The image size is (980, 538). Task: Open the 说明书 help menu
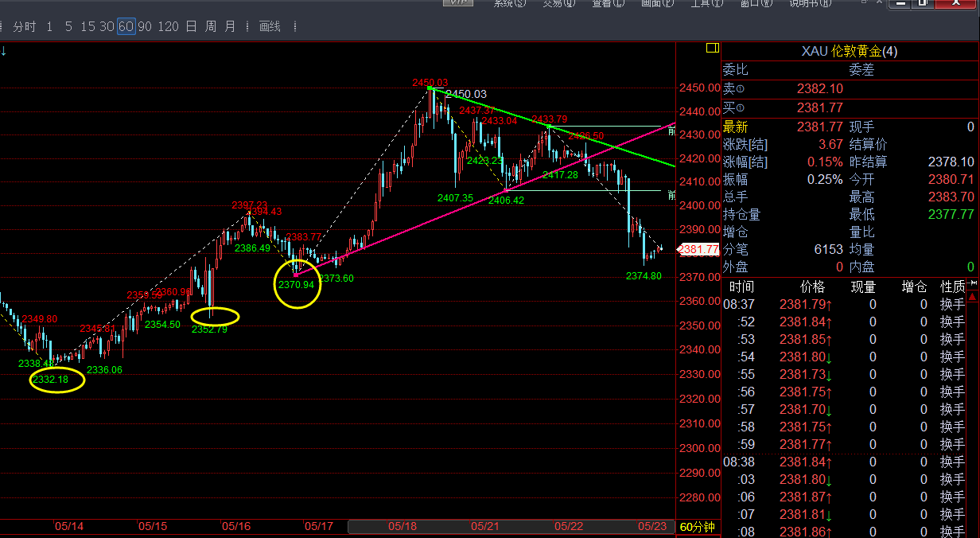coord(809,3)
